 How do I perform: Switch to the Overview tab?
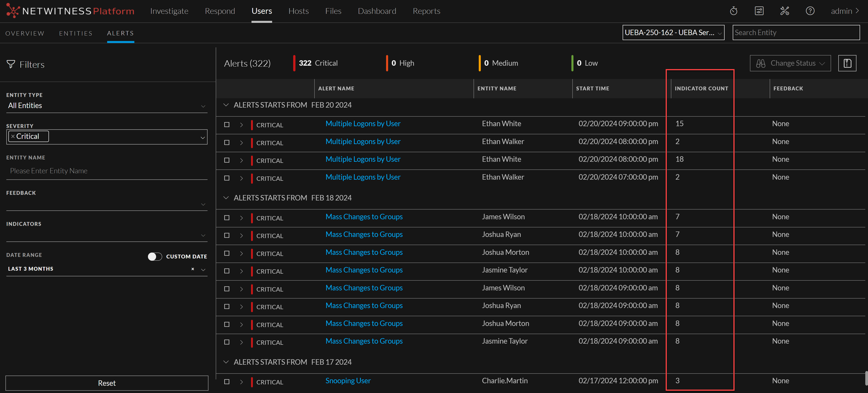click(25, 33)
